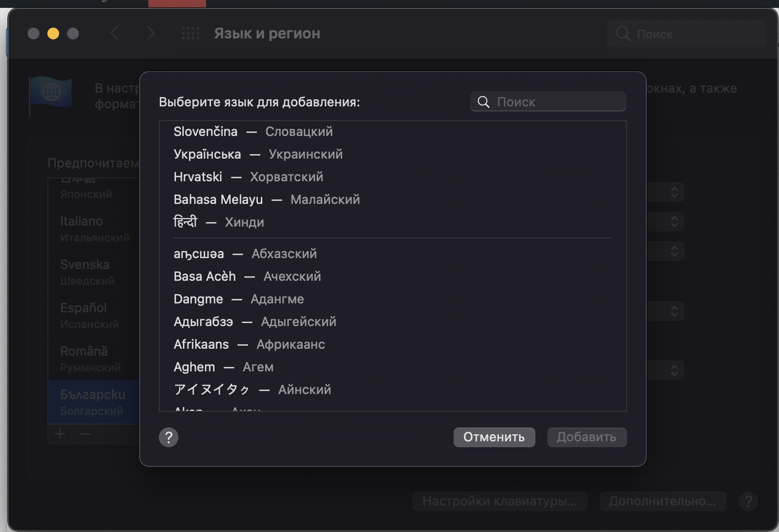Open the show-all grid icon in toolbar
The height and width of the screenshot is (532, 779).
[x=190, y=33]
